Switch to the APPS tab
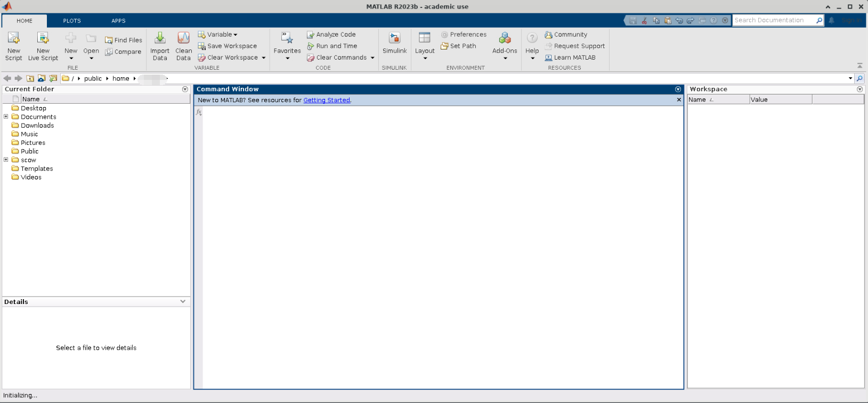 coord(118,21)
